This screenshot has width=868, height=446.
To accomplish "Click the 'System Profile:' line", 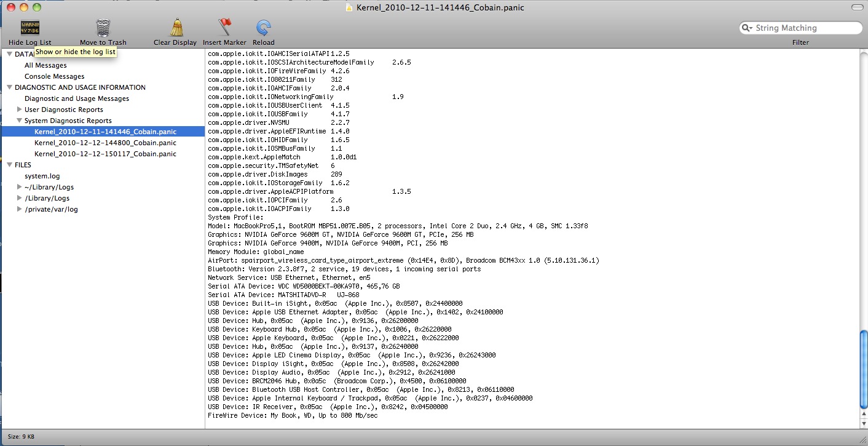I will tap(235, 217).
